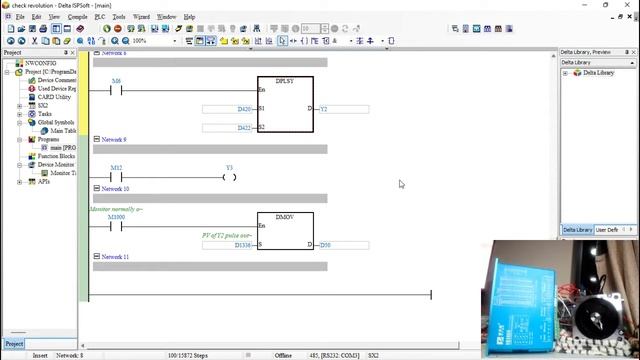The height and width of the screenshot is (360, 640).
Task: Open the View menu
Action: (x=54, y=17)
